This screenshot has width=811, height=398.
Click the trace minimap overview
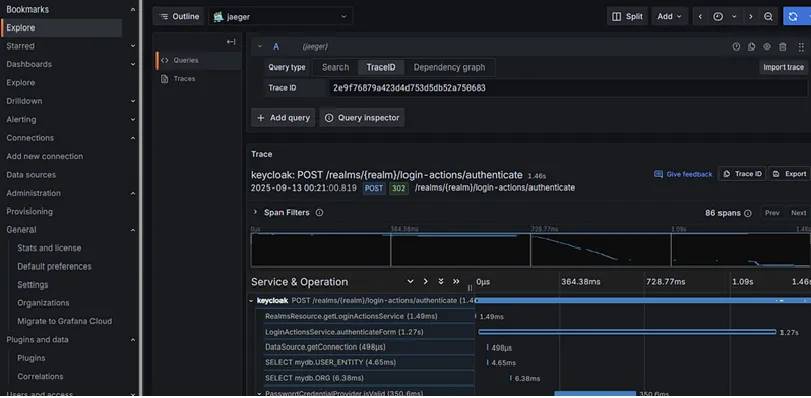(531, 249)
